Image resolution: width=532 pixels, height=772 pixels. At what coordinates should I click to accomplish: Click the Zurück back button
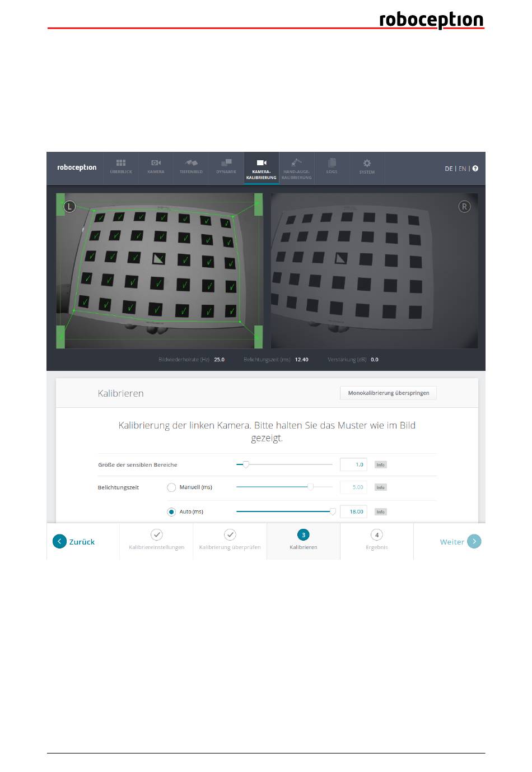74,542
